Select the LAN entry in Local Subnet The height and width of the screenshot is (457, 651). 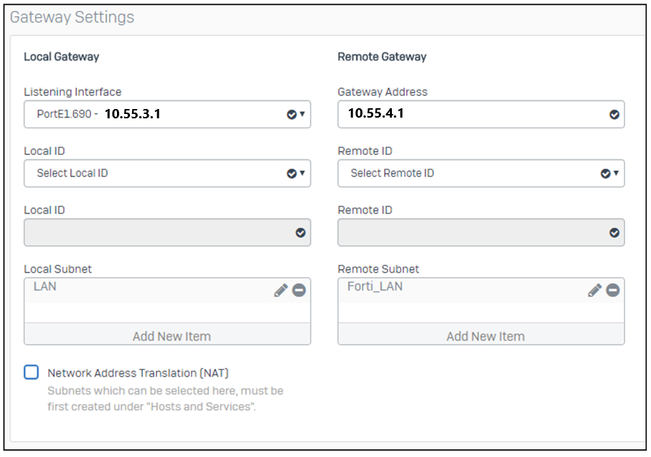(x=46, y=287)
